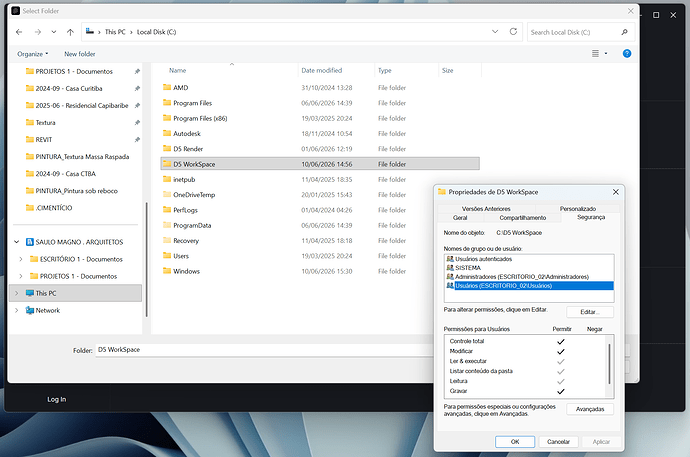Click the search magnifier icon
The height and width of the screenshot is (457, 690).
[624, 32]
